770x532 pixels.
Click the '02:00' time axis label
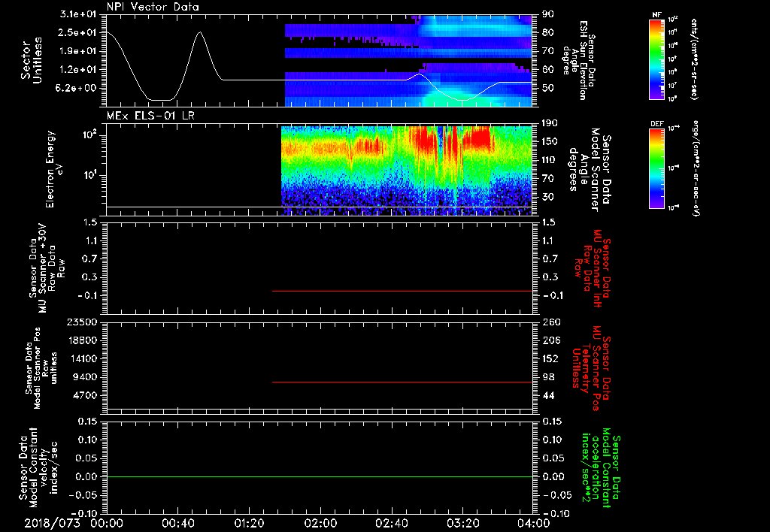click(x=320, y=523)
